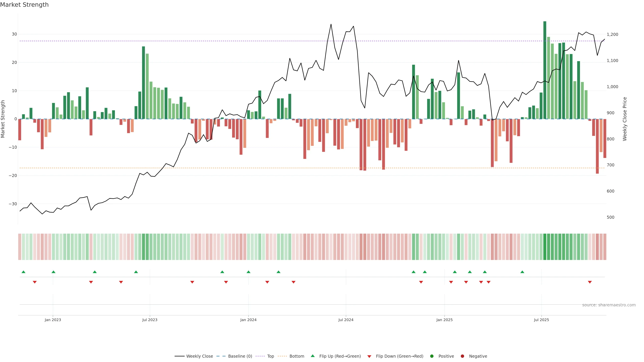Image resolution: width=644 pixels, height=362 pixels.
Task: Click the Market Strength chart title
Action: (24, 5)
